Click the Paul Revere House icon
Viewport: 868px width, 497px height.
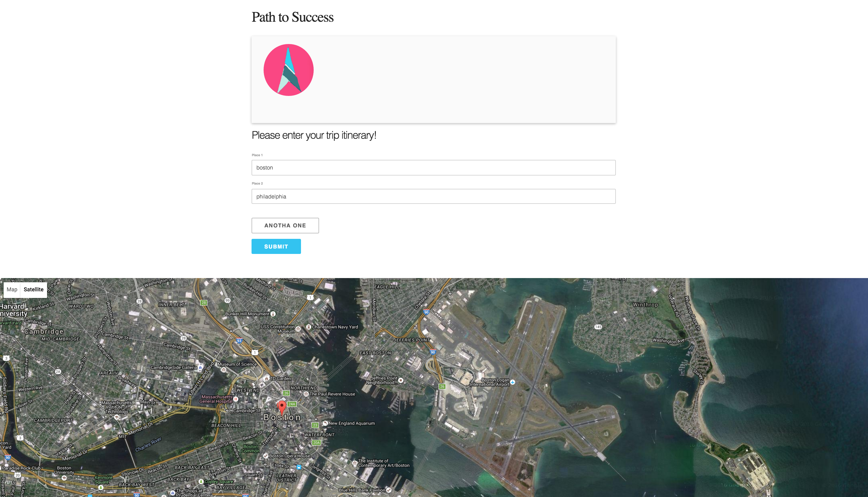[306, 394]
